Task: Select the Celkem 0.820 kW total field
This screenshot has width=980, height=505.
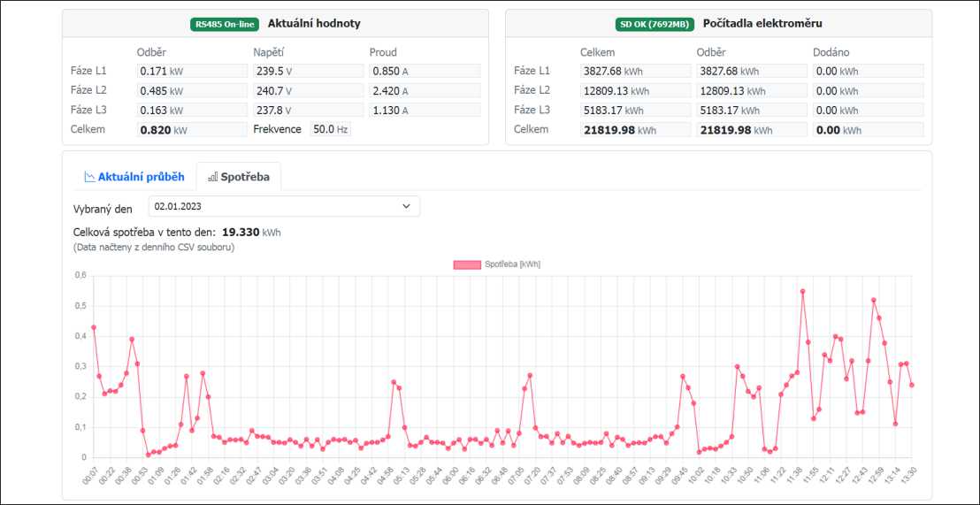Action: pyautogui.click(x=192, y=130)
